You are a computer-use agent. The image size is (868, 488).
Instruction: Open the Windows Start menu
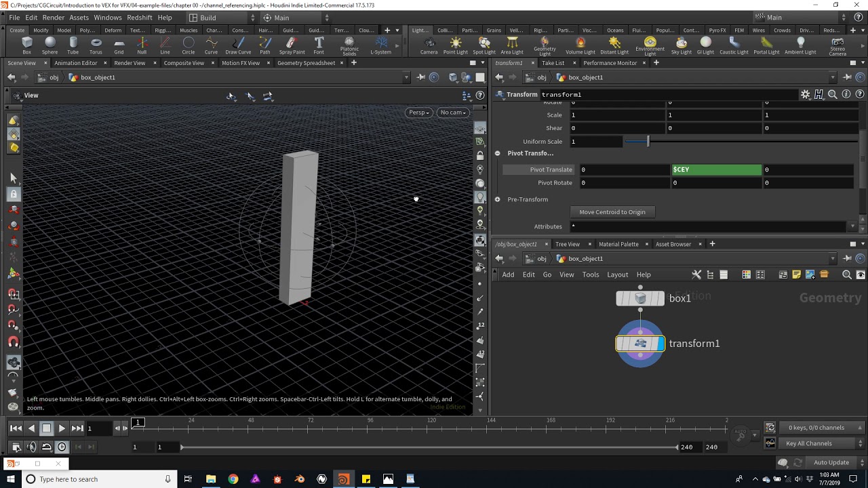pyautogui.click(x=11, y=479)
